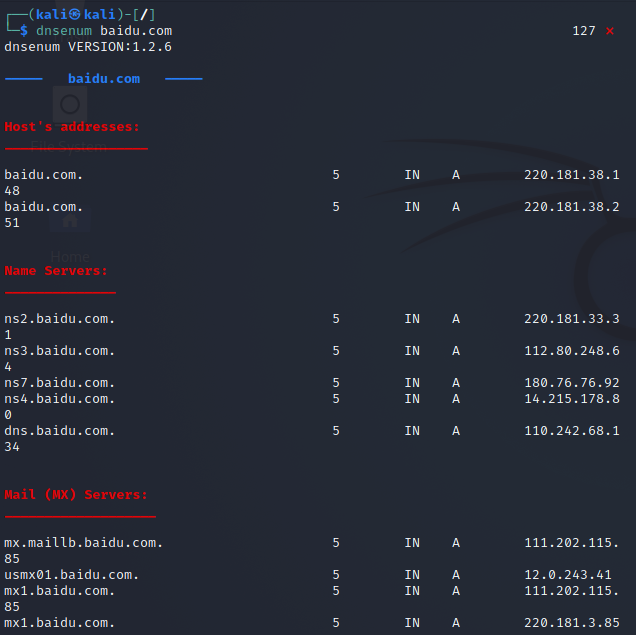Click the exit code 127 text

584,31
